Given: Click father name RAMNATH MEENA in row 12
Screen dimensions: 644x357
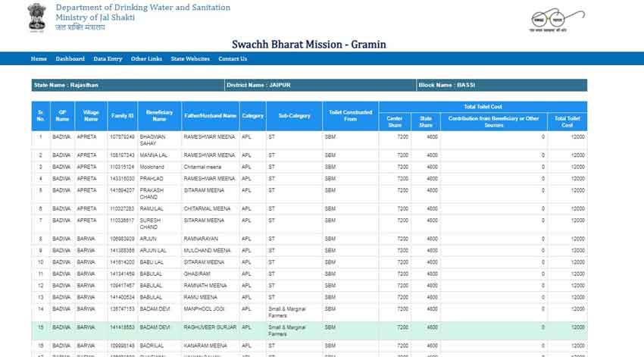Looking at the screenshot, I should 205,286.
